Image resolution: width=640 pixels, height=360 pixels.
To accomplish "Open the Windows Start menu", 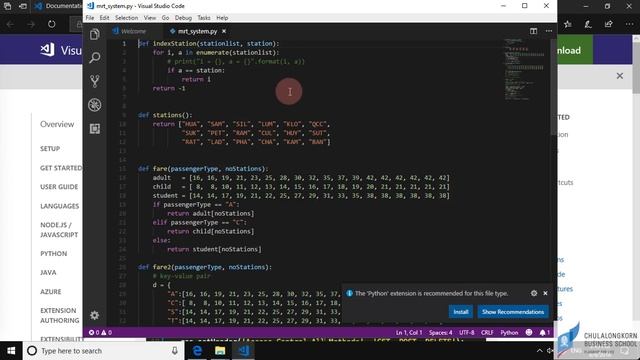I will point(11,351).
